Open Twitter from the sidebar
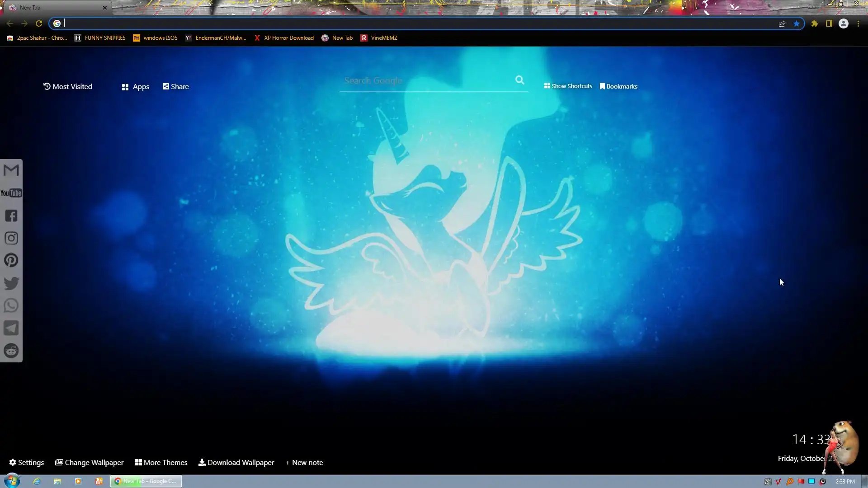The height and width of the screenshot is (488, 868). tap(11, 283)
